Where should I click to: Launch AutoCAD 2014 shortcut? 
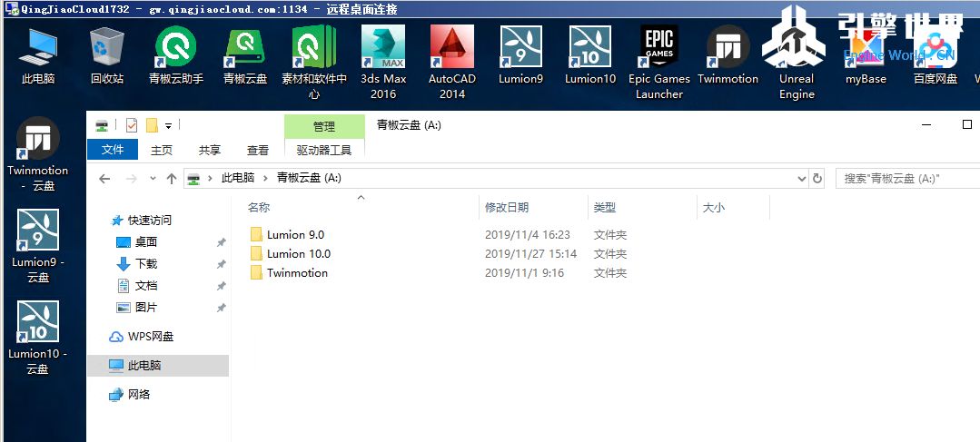tap(452, 63)
